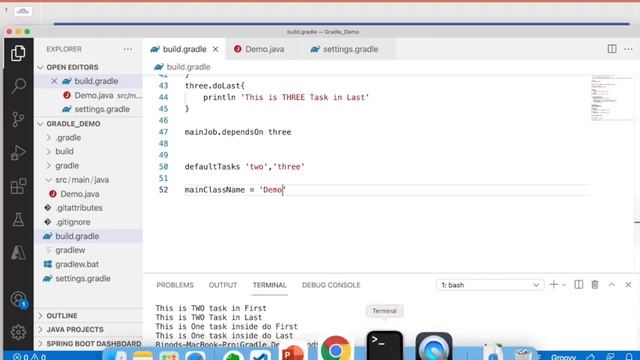Image resolution: width=640 pixels, height=360 pixels.
Task: Split the terminal panel
Action: pyautogui.click(x=578, y=284)
